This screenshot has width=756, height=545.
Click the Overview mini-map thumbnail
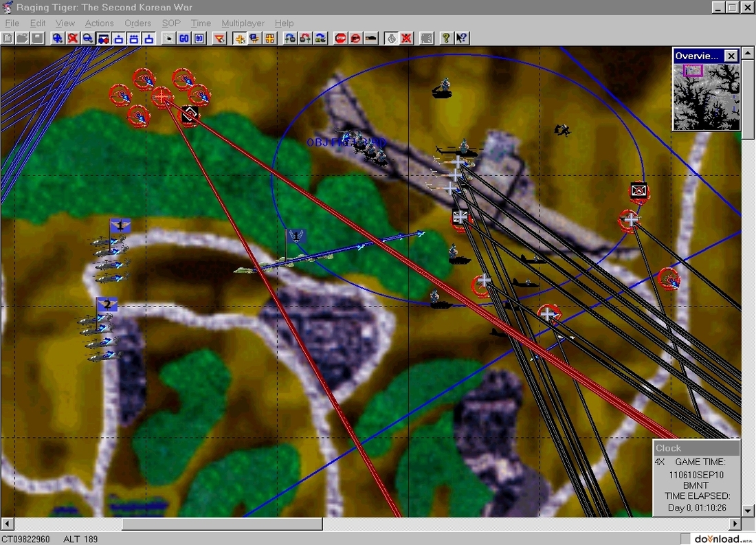point(707,97)
